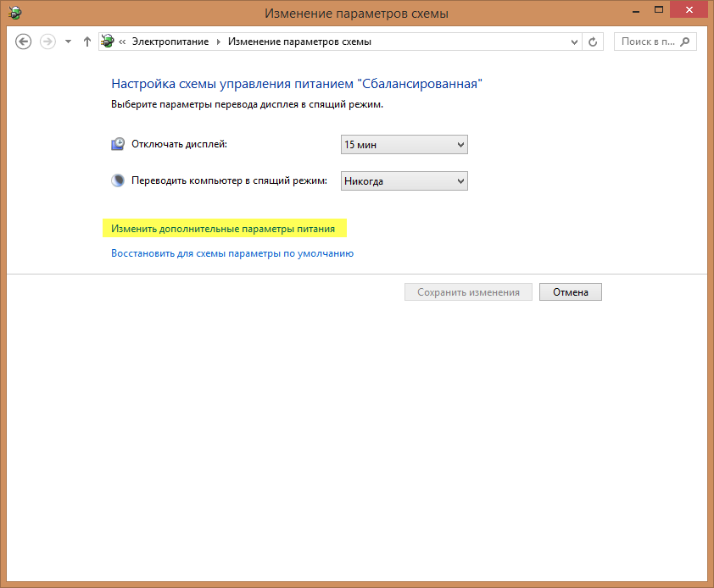Go up one level with the up arrow
Screen dimensions: 714x588
[x=86, y=42]
